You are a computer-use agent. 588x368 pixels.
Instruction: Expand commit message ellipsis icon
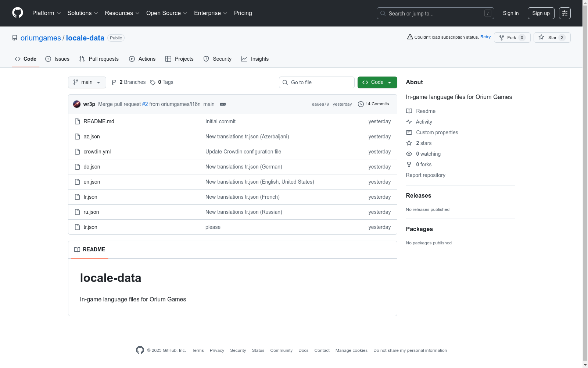pyautogui.click(x=223, y=104)
